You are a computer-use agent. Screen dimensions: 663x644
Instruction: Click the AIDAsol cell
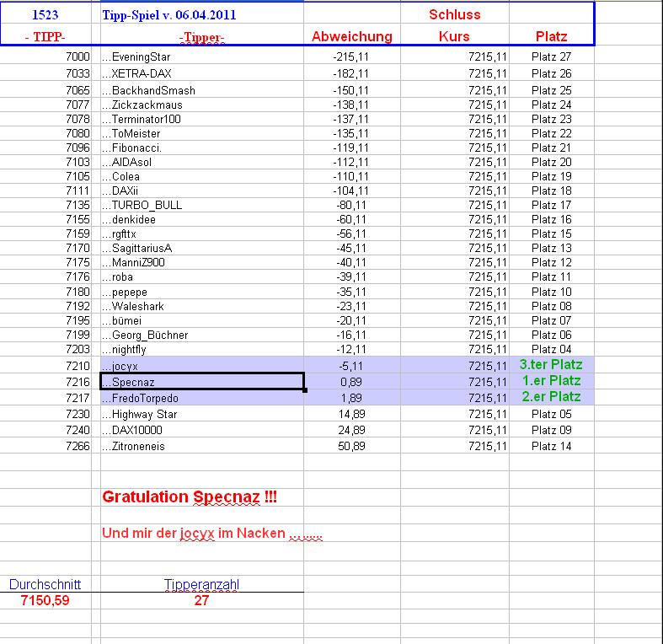(x=201, y=163)
